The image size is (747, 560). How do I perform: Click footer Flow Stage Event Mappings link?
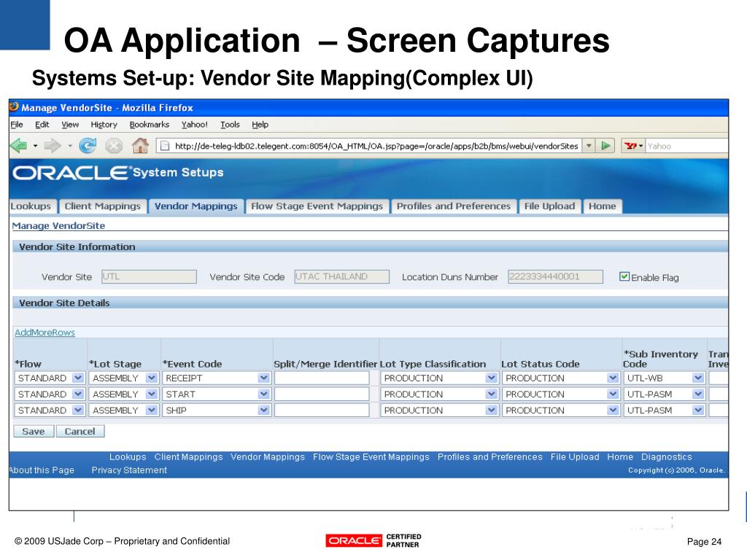[371, 456]
